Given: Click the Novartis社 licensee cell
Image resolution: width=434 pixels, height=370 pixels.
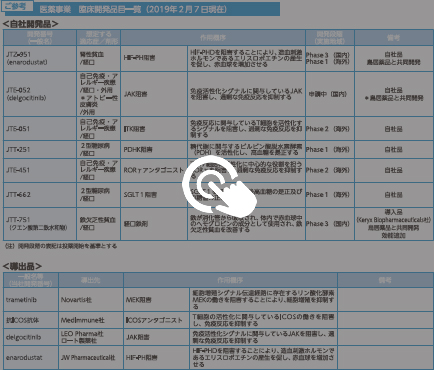Looking at the screenshot, I should click(91, 300).
